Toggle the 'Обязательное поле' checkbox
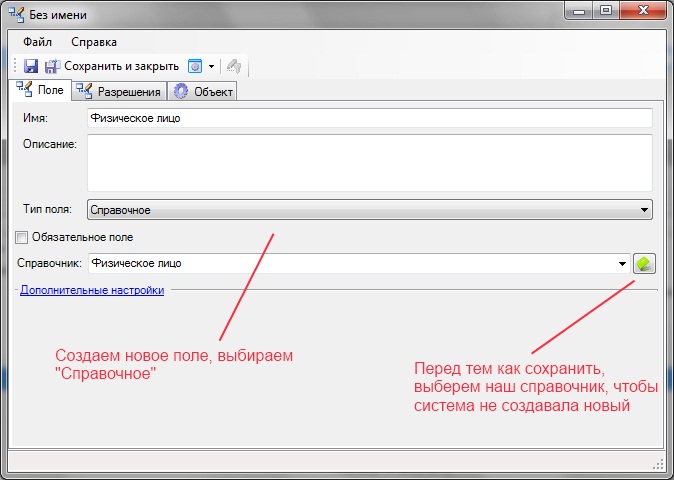The height and width of the screenshot is (480, 674). pyautogui.click(x=22, y=237)
